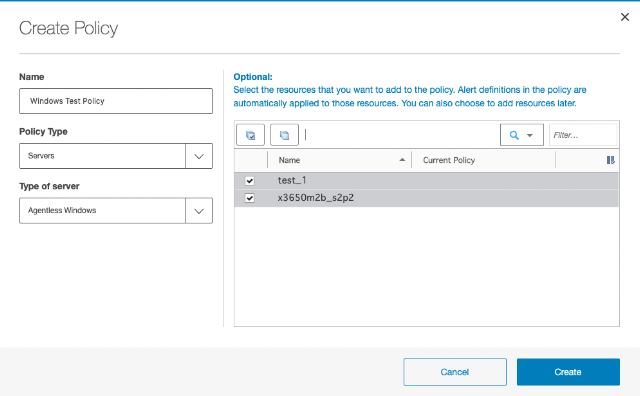Close the Create Policy dialog
Viewport: 640px width, 396px height.
[x=624, y=17]
